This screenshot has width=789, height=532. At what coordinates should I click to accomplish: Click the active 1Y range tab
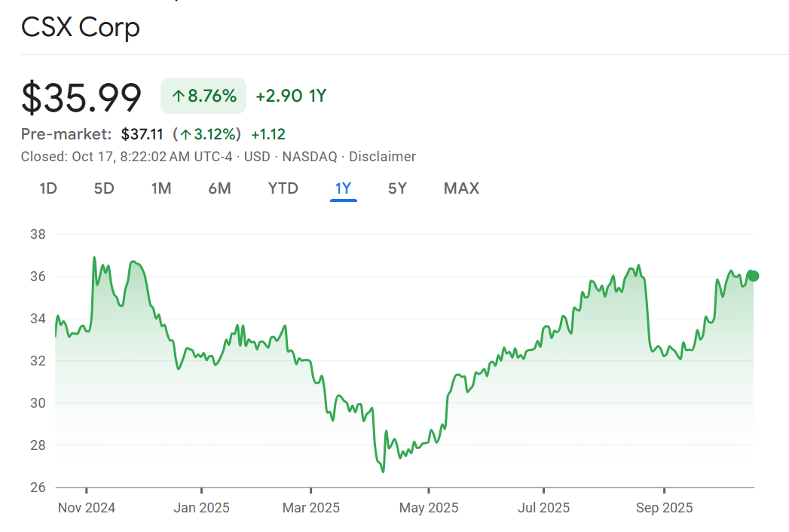(344, 188)
